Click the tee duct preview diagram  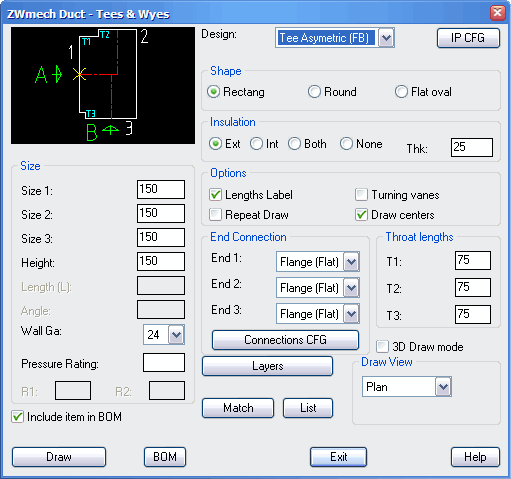tap(103, 86)
